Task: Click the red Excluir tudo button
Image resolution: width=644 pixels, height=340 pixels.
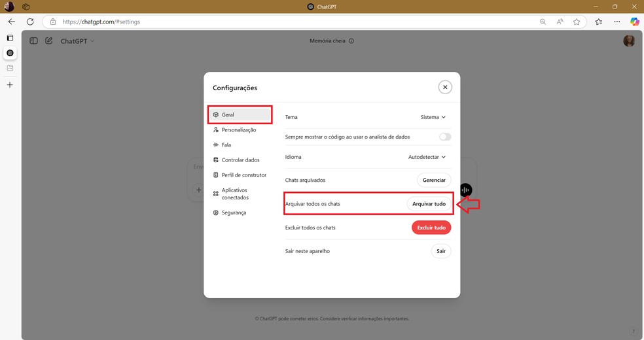Action: click(431, 228)
